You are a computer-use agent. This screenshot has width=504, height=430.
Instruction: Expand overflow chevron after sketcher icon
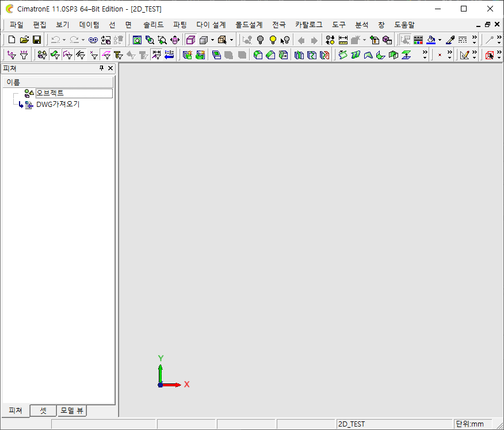(x=475, y=55)
